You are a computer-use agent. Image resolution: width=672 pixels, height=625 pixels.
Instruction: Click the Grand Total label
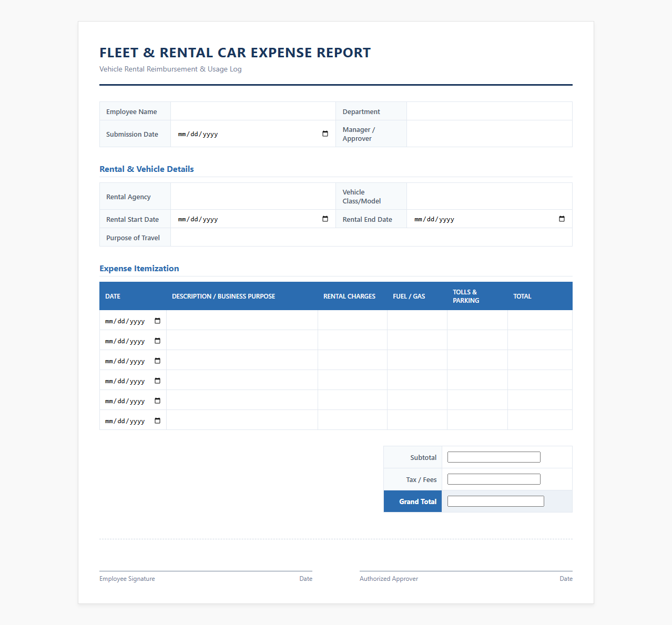pyautogui.click(x=418, y=501)
